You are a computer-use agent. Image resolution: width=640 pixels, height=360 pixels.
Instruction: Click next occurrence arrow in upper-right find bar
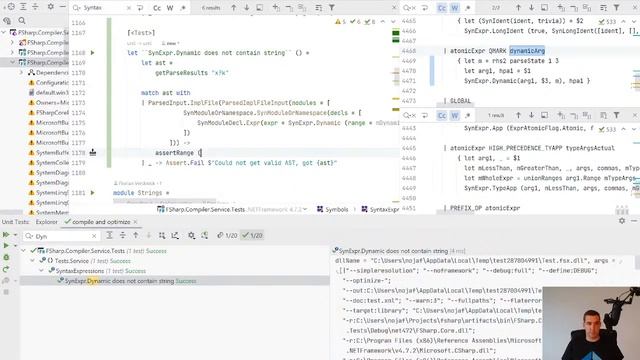point(531,7)
